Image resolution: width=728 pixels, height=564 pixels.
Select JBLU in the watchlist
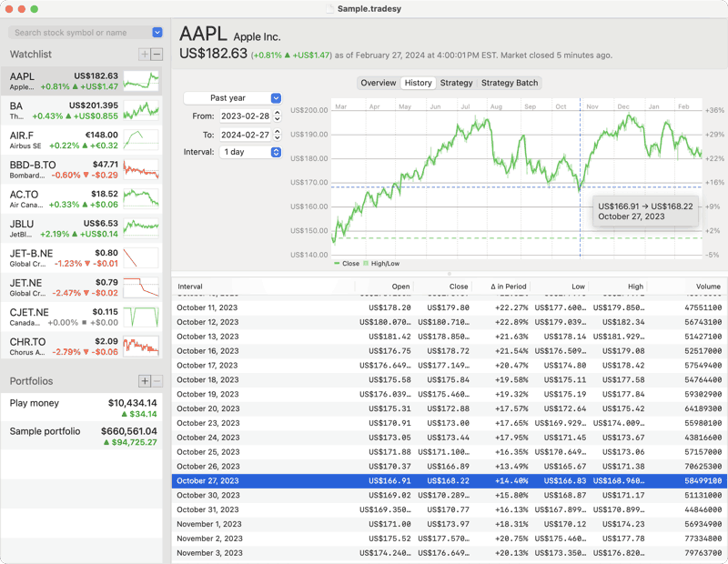[x=82, y=228]
